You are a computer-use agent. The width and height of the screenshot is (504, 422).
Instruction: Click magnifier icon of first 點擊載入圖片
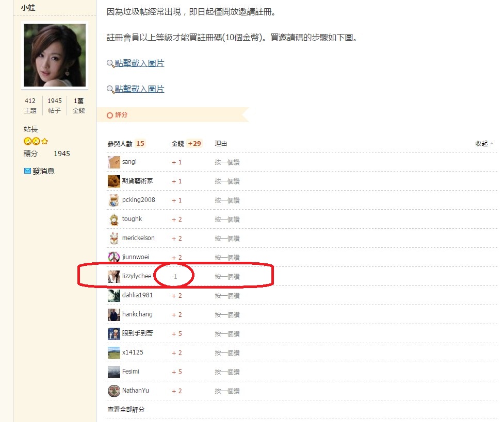(x=110, y=63)
